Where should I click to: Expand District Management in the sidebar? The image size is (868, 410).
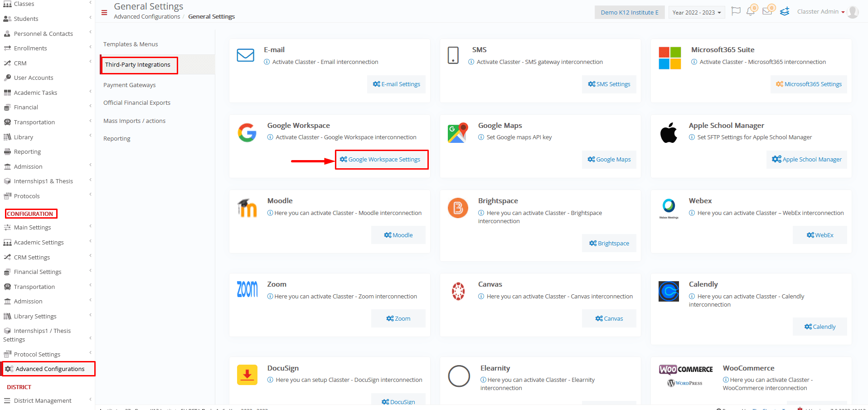(47, 400)
